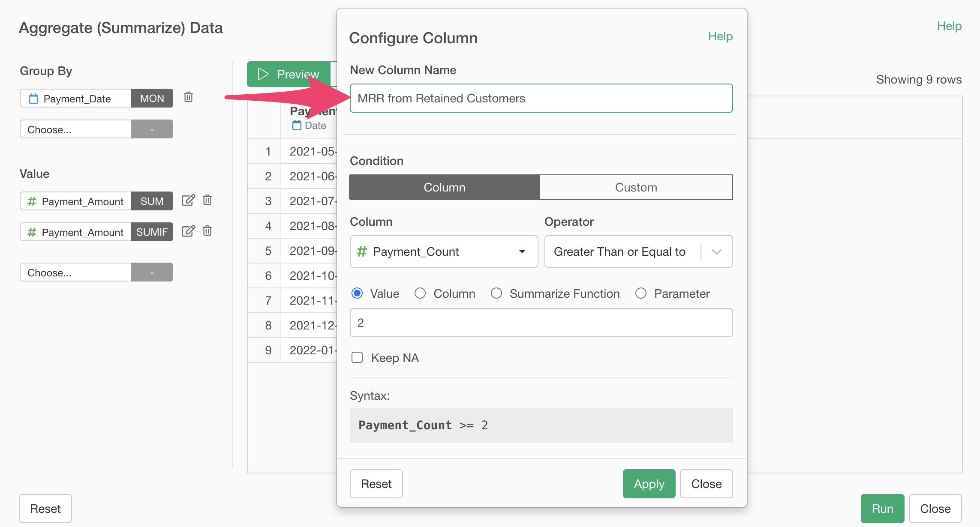Viewport: 980px width, 527px height.
Task: Select the Value radio option
Action: pyautogui.click(x=357, y=293)
